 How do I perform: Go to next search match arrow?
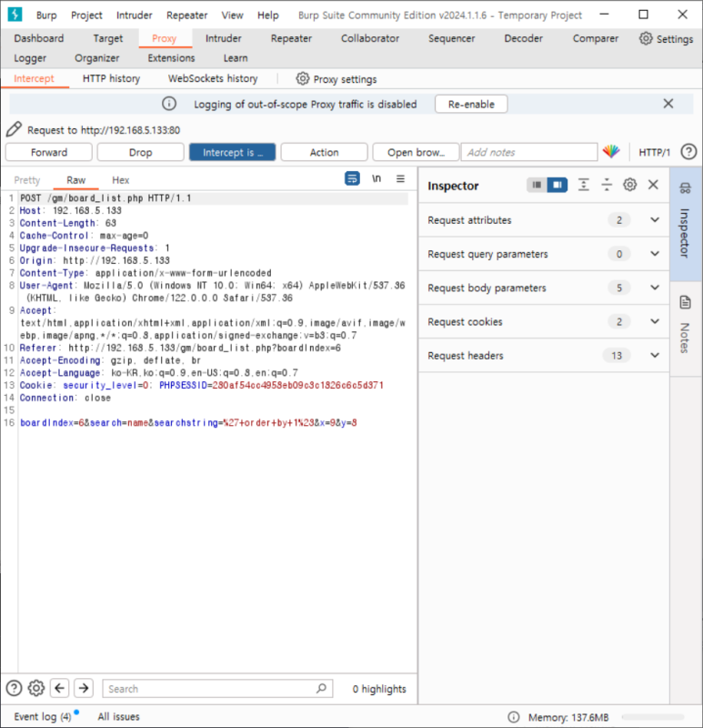84,688
